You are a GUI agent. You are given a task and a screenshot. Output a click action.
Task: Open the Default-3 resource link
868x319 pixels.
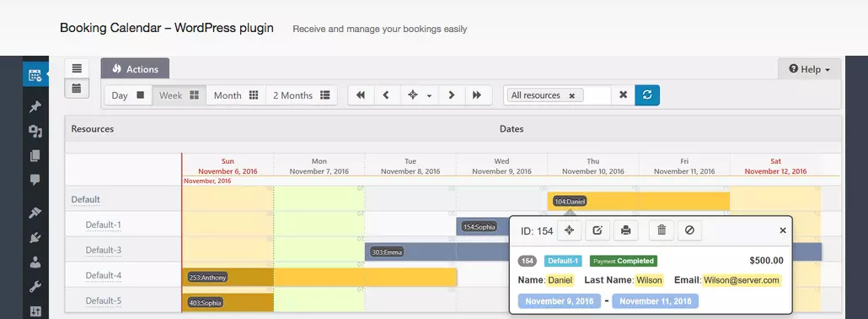[x=103, y=250]
